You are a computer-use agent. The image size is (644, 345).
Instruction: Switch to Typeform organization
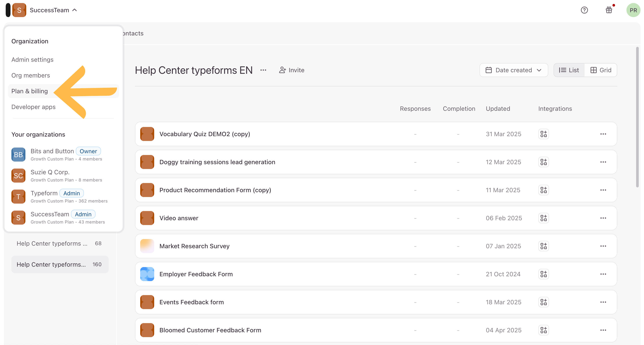(x=63, y=197)
